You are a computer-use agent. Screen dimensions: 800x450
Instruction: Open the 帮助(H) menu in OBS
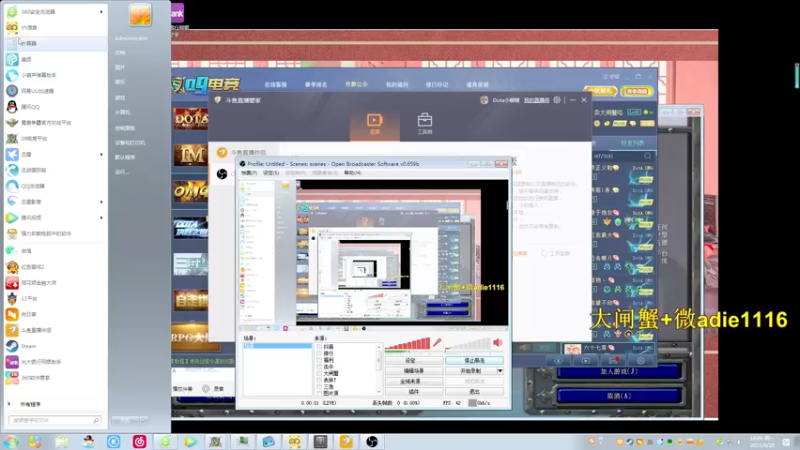point(352,173)
